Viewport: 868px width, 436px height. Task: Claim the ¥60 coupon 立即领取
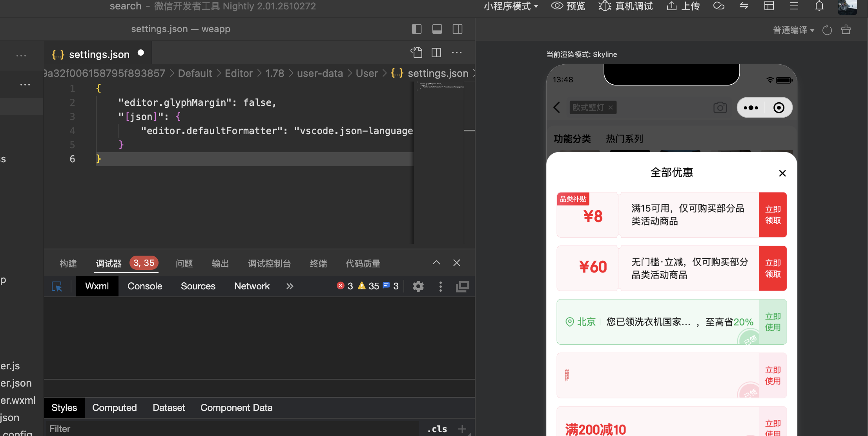coord(773,268)
